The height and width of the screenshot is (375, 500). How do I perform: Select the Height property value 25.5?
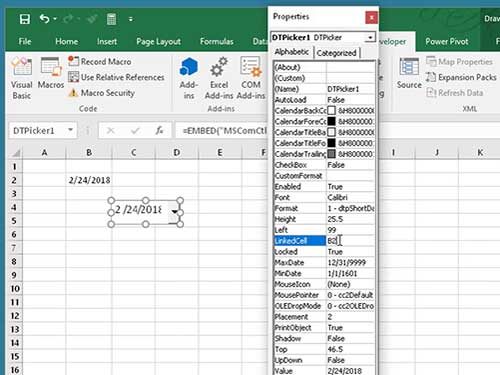tap(350, 219)
